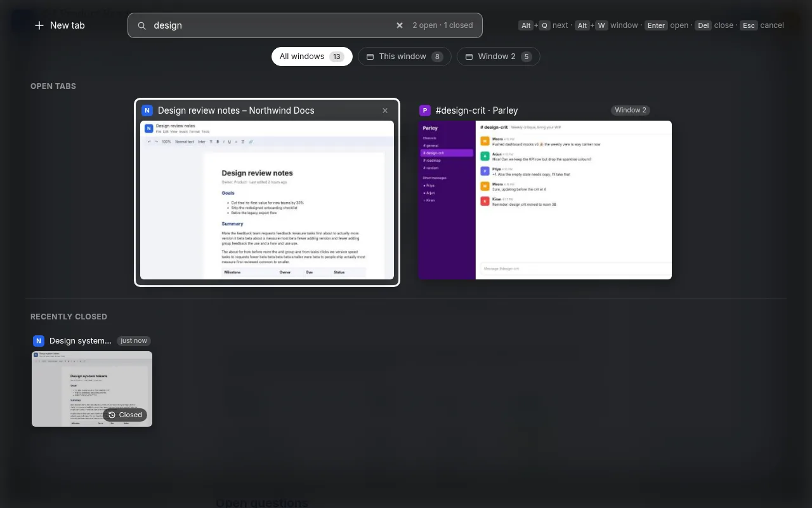This screenshot has width=812, height=508.
Task: Click the N favicon beside Design system
Action: (x=39, y=341)
